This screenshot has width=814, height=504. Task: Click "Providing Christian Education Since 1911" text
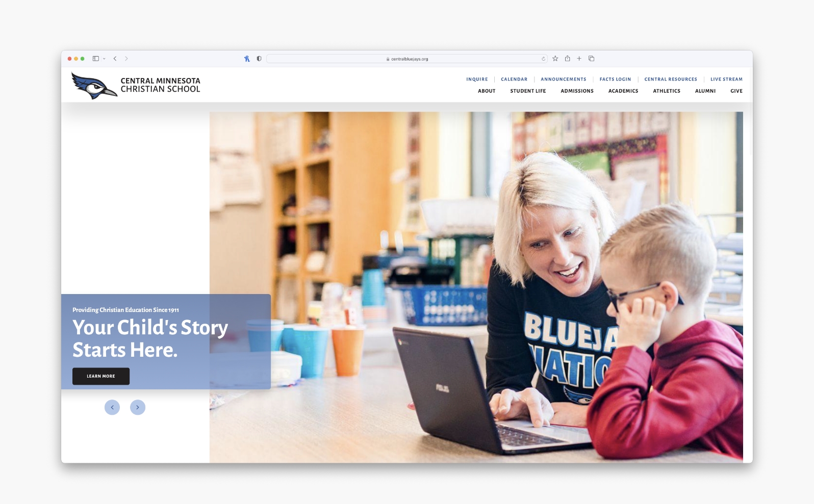coord(125,310)
